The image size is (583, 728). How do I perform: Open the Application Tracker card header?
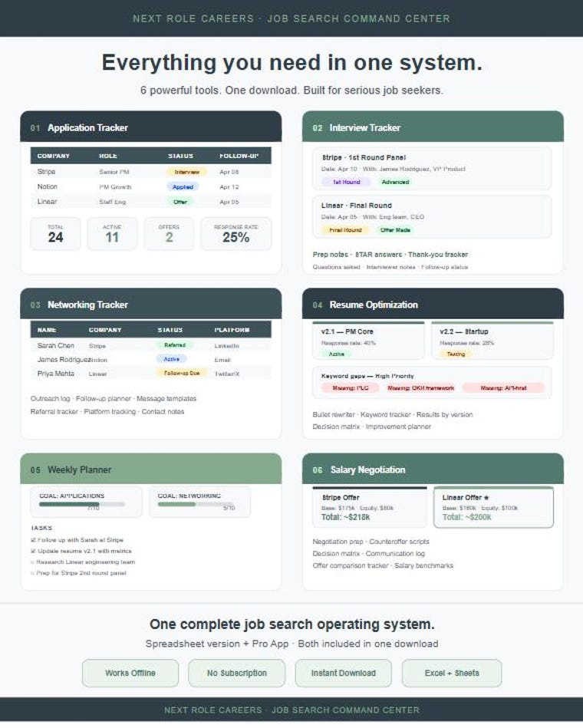tap(151, 127)
